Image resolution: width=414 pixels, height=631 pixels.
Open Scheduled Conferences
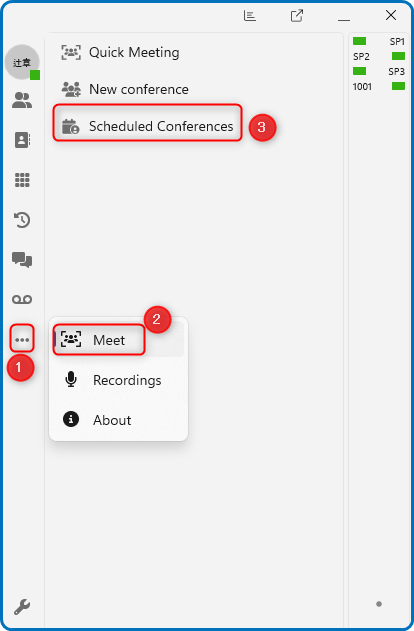147,126
